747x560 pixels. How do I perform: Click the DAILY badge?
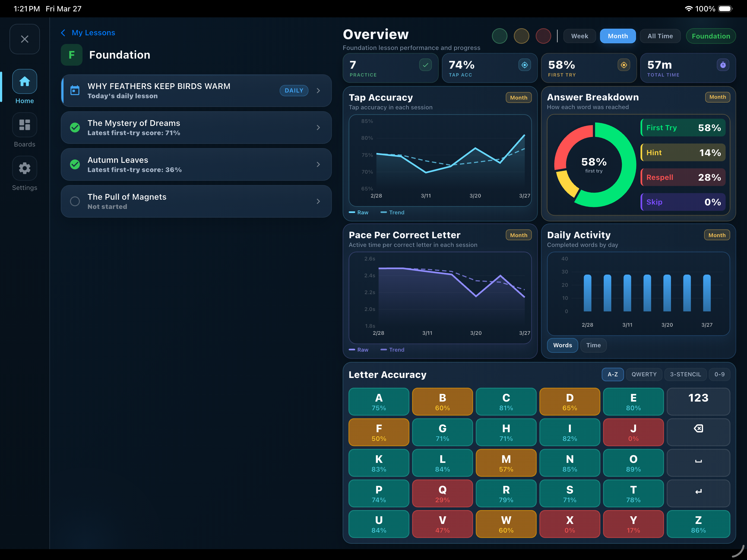(294, 90)
